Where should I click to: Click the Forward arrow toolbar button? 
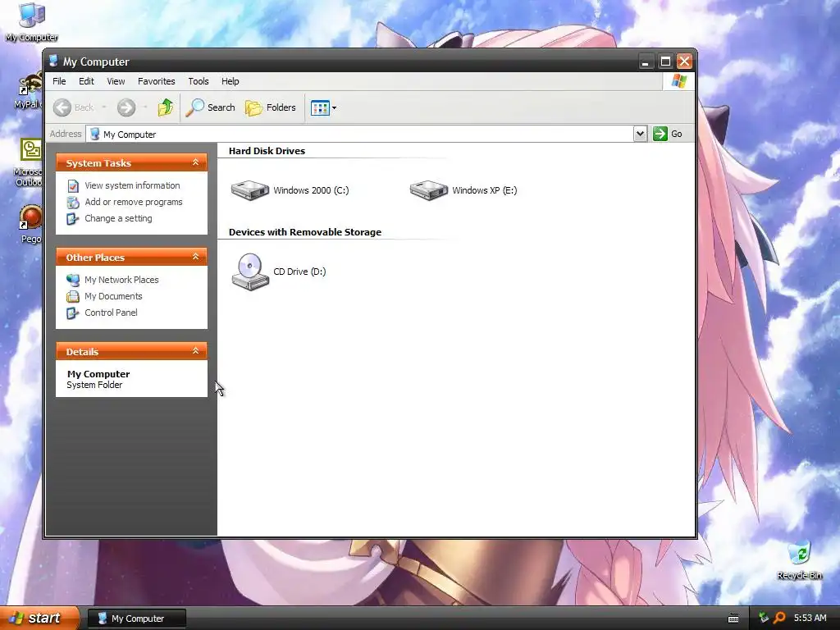point(126,107)
